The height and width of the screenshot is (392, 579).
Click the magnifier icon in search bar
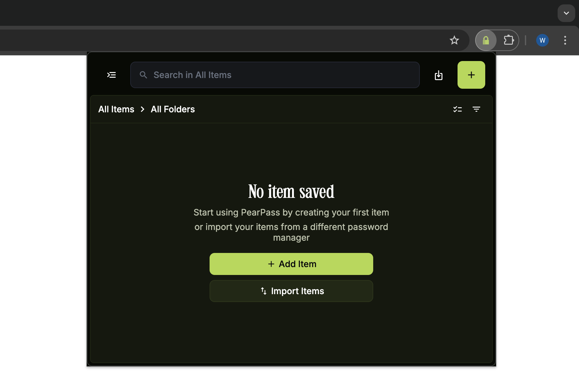click(x=143, y=75)
